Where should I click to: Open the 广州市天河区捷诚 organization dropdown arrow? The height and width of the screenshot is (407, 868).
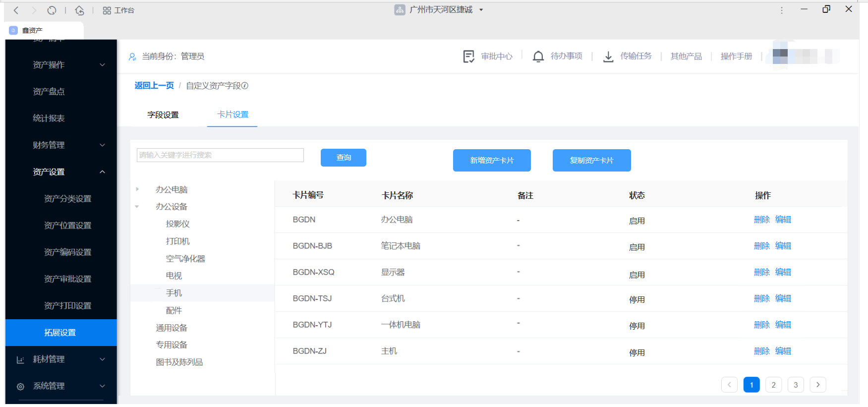481,10
